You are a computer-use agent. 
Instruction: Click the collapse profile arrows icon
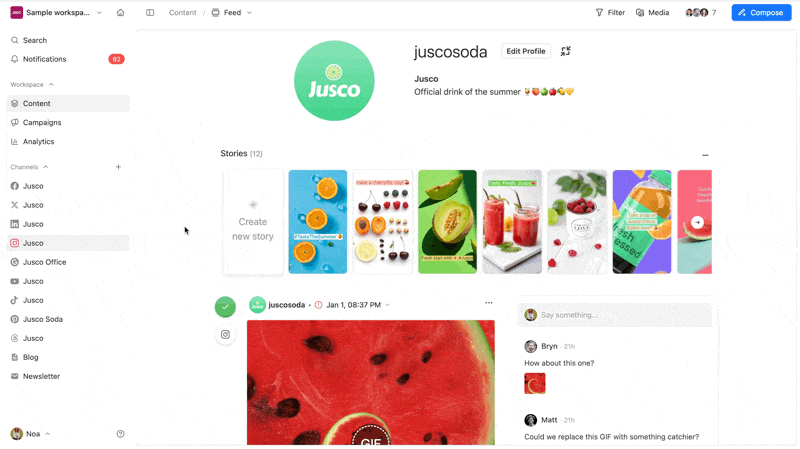[566, 51]
